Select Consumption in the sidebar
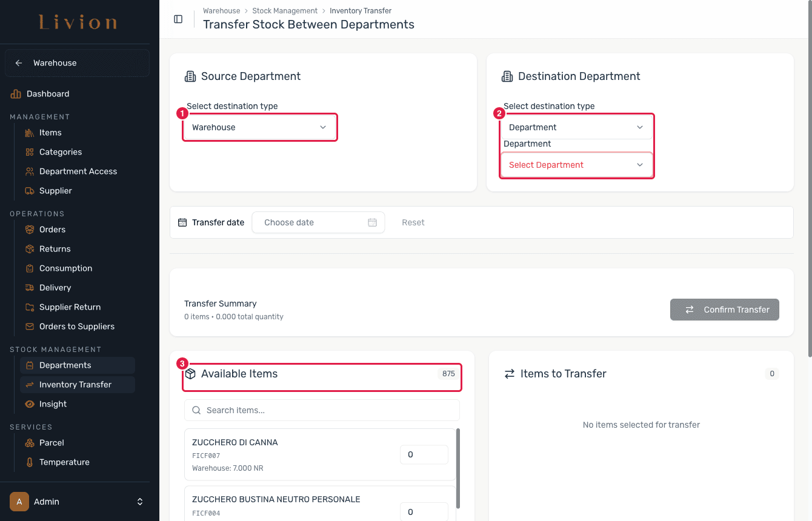Image resolution: width=812 pixels, height=521 pixels. 66,268
